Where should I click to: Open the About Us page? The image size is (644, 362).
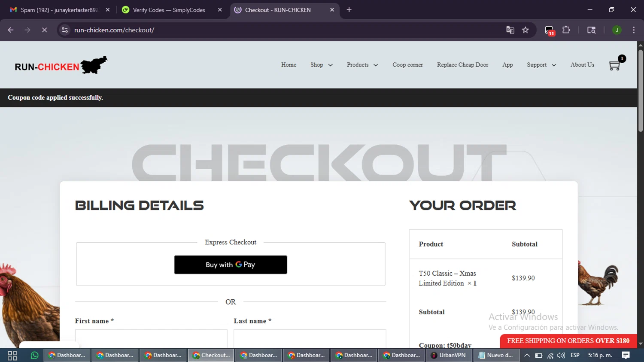coord(582,65)
